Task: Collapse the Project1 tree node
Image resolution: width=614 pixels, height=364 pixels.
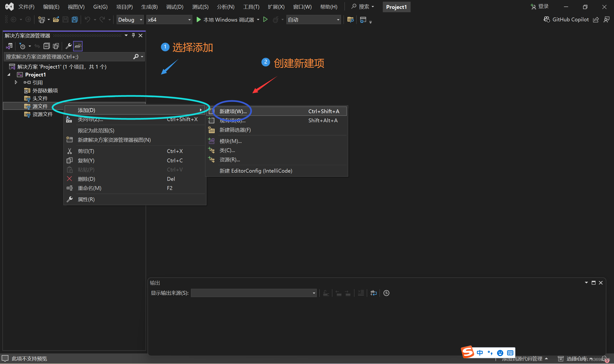Action: (9, 74)
